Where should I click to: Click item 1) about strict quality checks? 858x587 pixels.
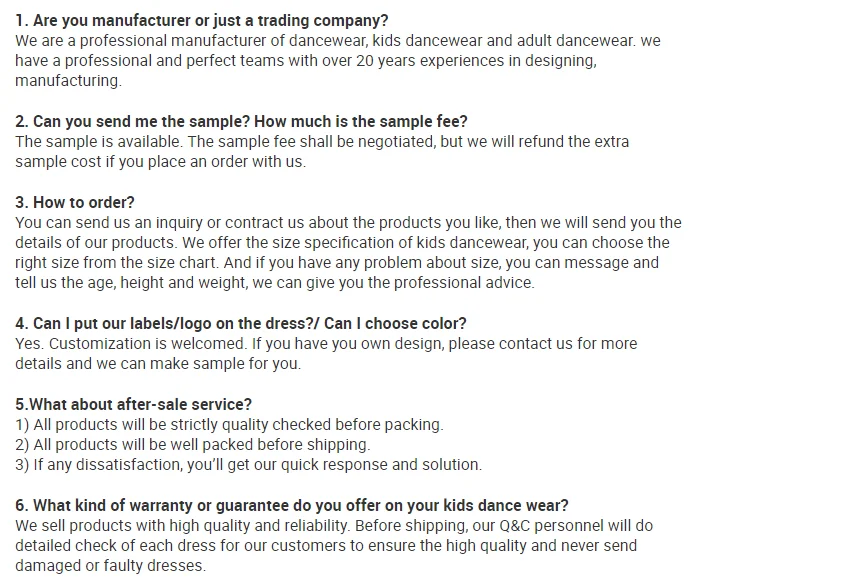pos(229,425)
